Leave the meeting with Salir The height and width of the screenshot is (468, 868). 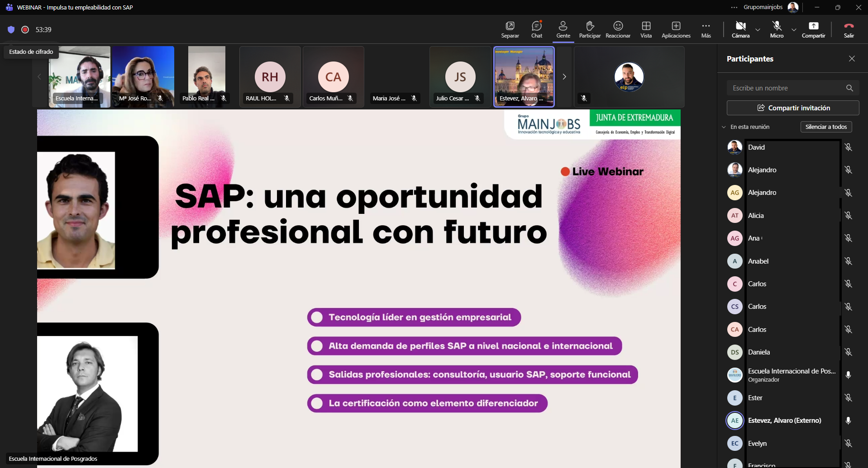pos(849,29)
